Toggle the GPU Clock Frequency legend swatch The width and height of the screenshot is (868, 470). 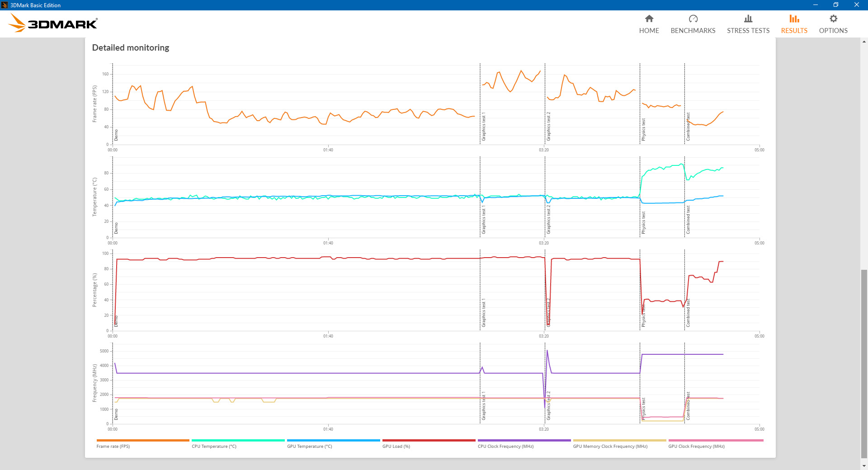pos(716,440)
